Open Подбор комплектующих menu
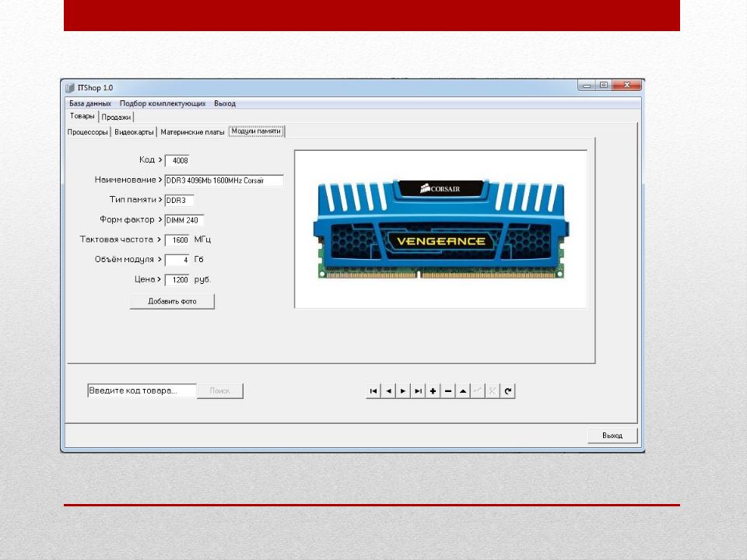The height and width of the screenshot is (560, 747). [163, 103]
